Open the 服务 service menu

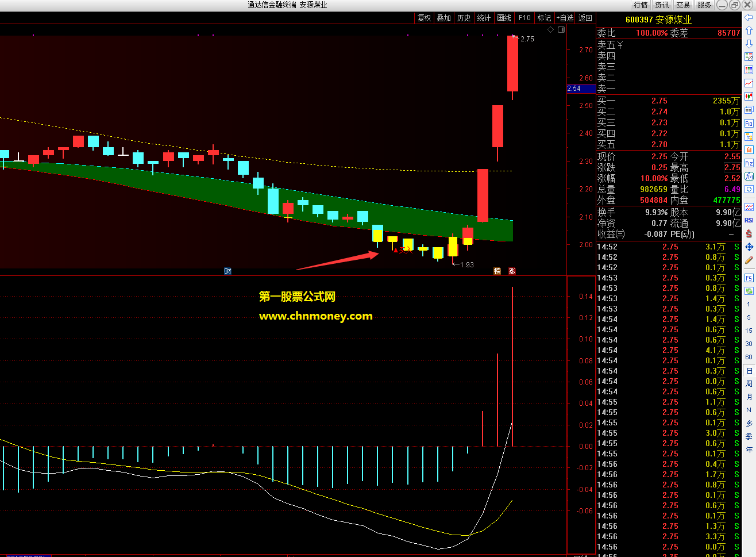[x=704, y=5]
